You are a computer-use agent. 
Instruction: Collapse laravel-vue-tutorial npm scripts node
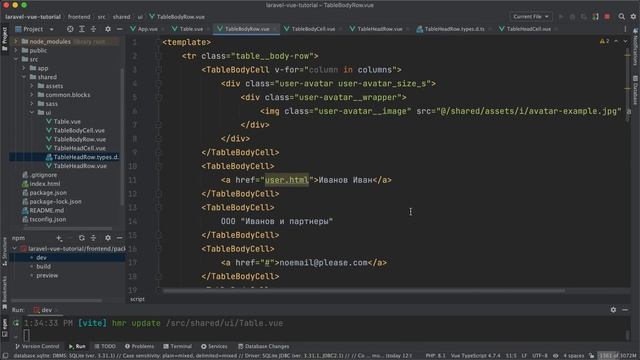tap(15, 249)
